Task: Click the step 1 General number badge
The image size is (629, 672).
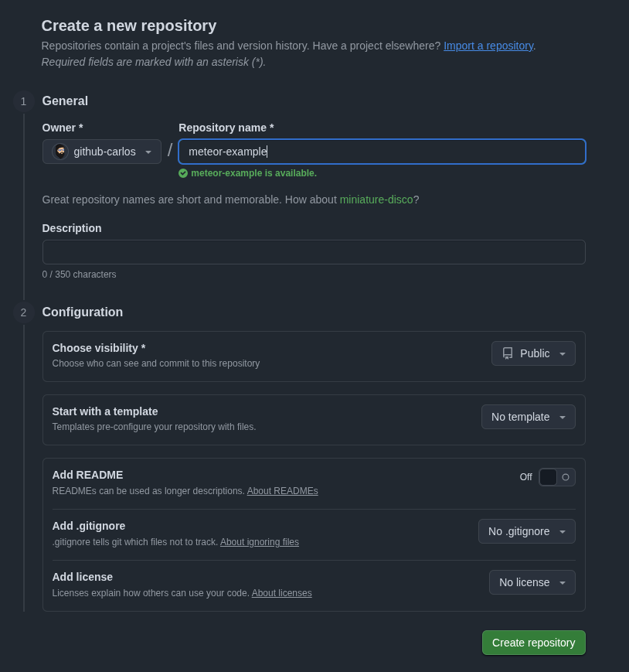Action: (x=23, y=101)
